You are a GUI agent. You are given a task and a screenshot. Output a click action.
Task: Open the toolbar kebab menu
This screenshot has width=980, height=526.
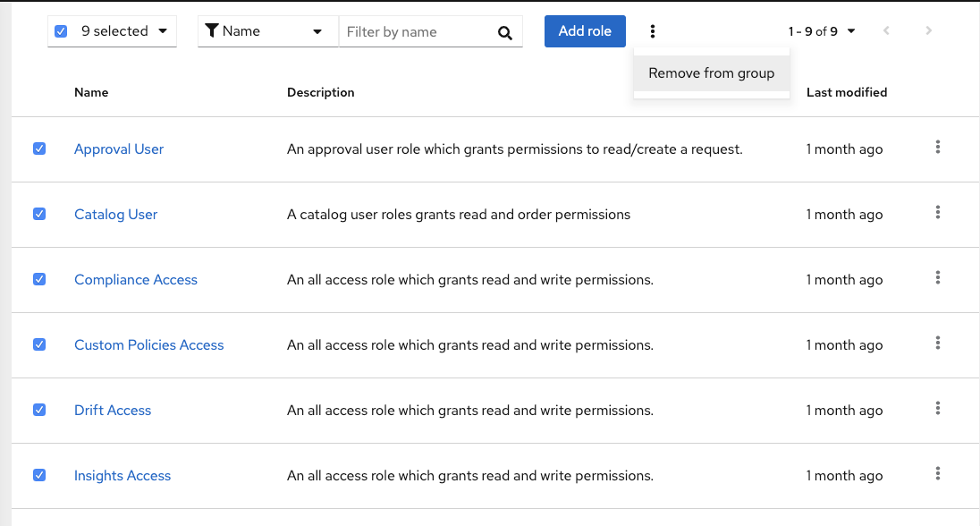click(653, 31)
